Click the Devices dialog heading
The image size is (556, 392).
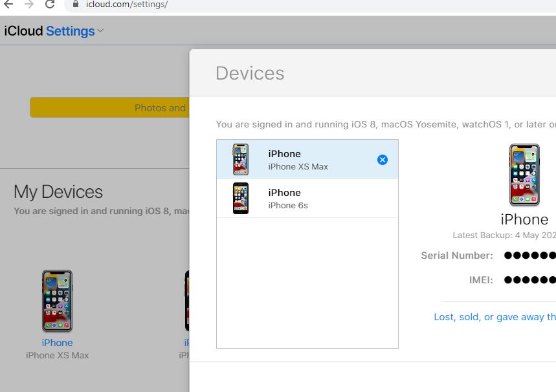250,73
